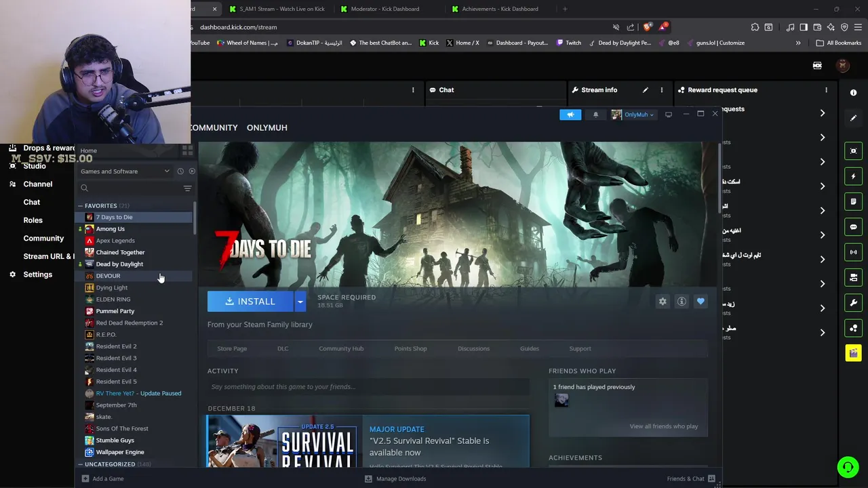Viewport: 868px width, 488px height.
Task: Open the Points Shop tab
Action: [x=410, y=348]
